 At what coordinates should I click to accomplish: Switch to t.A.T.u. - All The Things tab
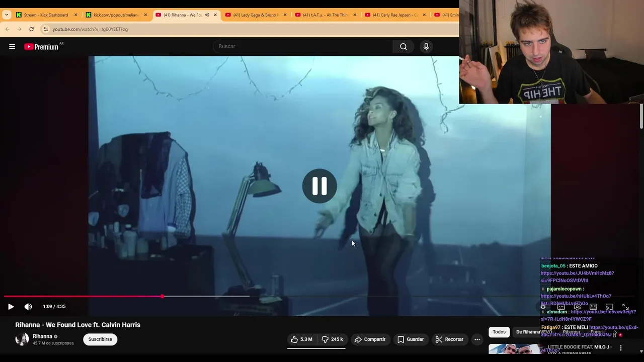(325, 15)
